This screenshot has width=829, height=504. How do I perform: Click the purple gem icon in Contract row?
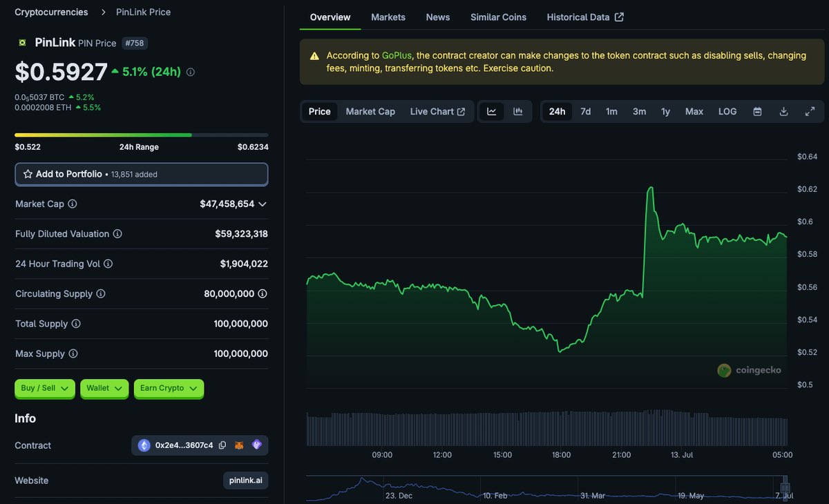(257, 445)
